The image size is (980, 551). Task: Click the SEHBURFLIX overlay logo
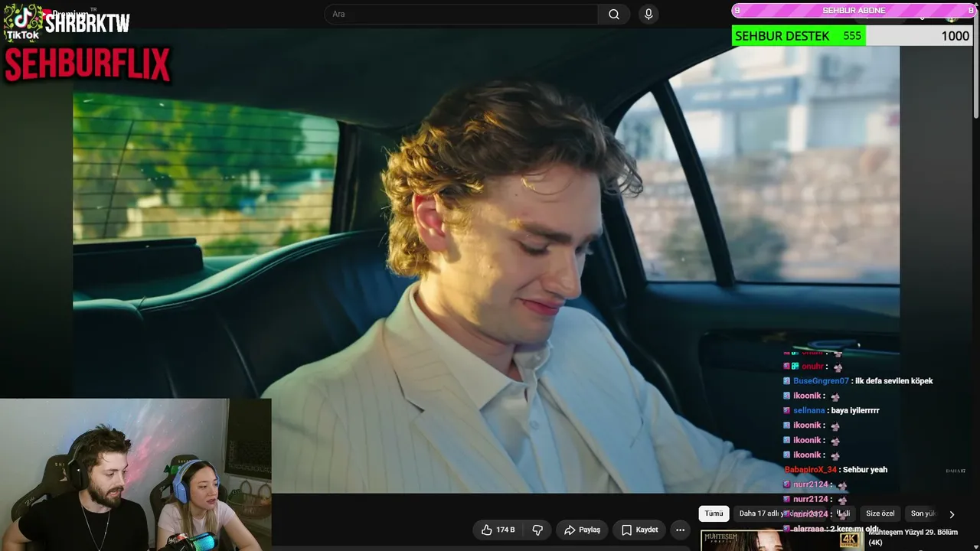(87, 65)
